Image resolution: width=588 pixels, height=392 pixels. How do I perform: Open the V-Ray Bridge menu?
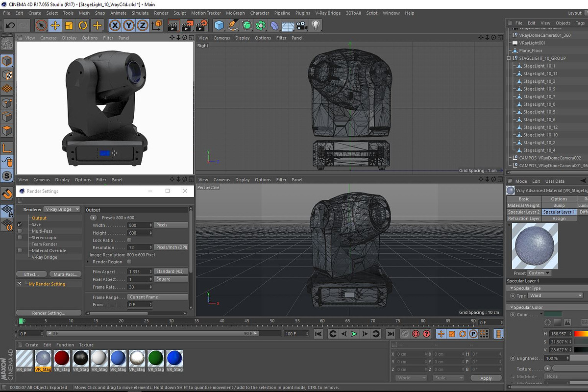(x=328, y=13)
